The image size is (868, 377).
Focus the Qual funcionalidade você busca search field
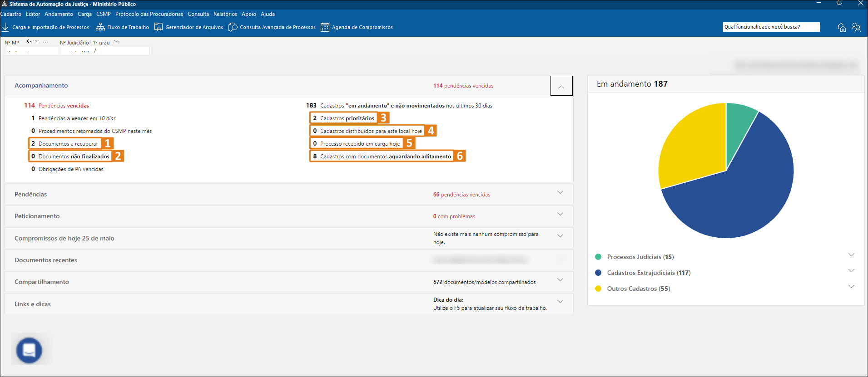click(771, 27)
